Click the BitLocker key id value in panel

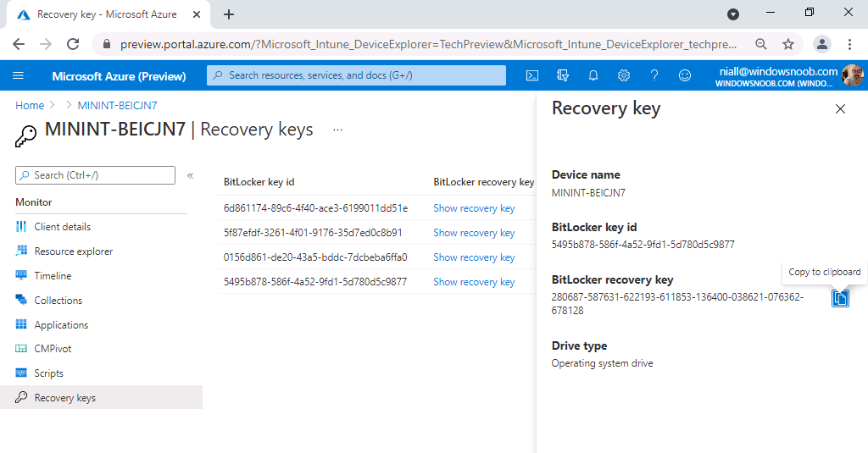coord(643,245)
